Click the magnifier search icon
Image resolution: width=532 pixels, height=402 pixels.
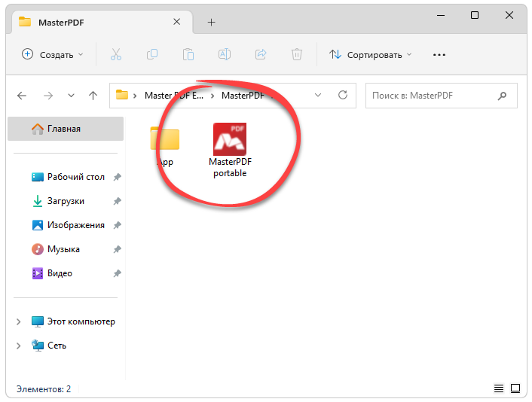pyautogui.click(x=502, y=96)
